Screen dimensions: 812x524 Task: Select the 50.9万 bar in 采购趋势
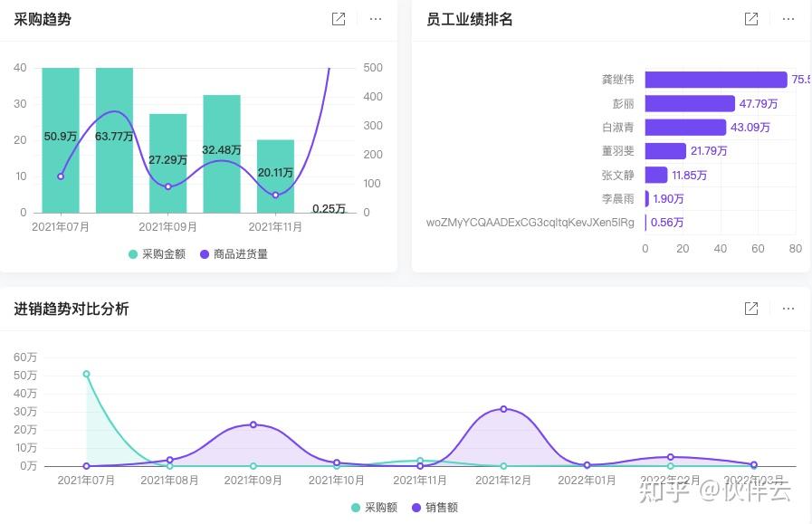click(x=61, y=139)
